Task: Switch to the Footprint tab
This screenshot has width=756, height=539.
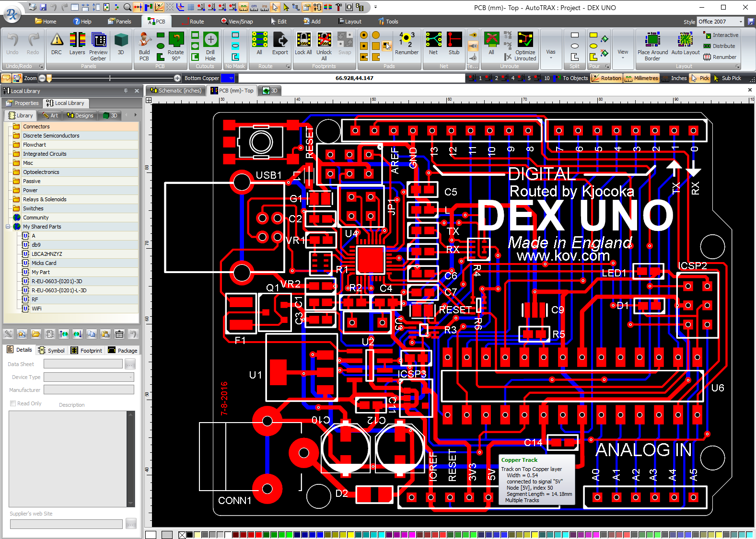Action: [87, 350]
